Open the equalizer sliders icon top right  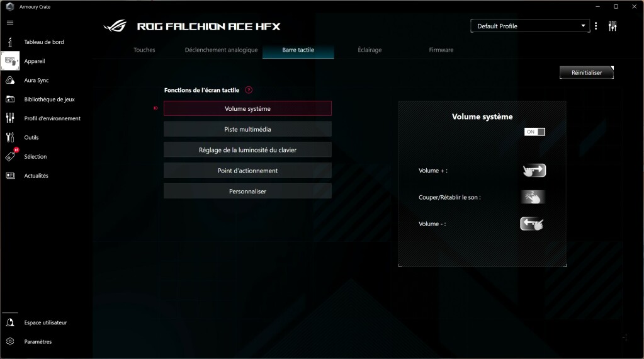click(x=613, y=26)
